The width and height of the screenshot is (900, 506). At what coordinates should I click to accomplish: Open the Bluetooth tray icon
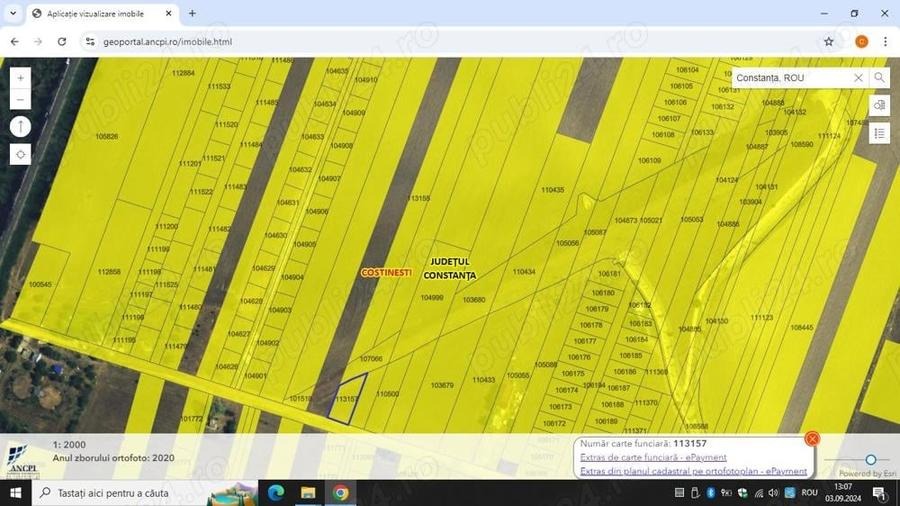[x=710, y=493]
